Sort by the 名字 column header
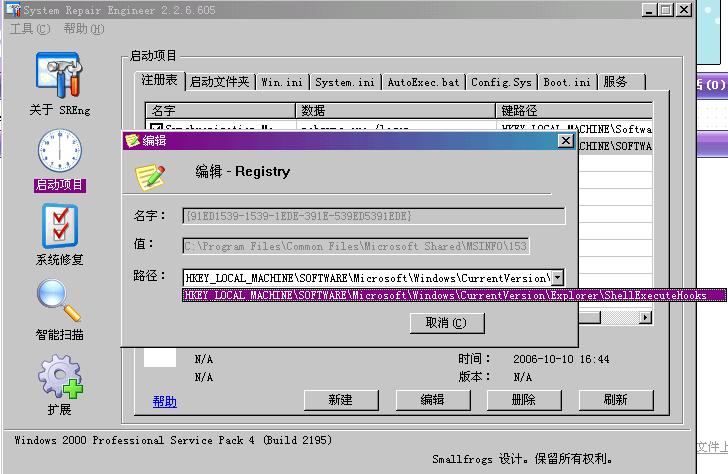Image resolution: width=728 pixels, height=474 pixels. (x=221, y=110)
